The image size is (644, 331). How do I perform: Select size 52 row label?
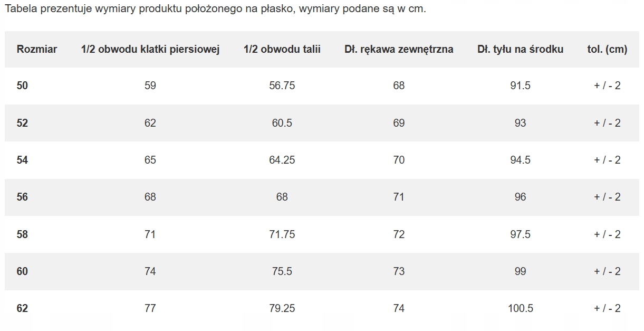pos(22,123)
